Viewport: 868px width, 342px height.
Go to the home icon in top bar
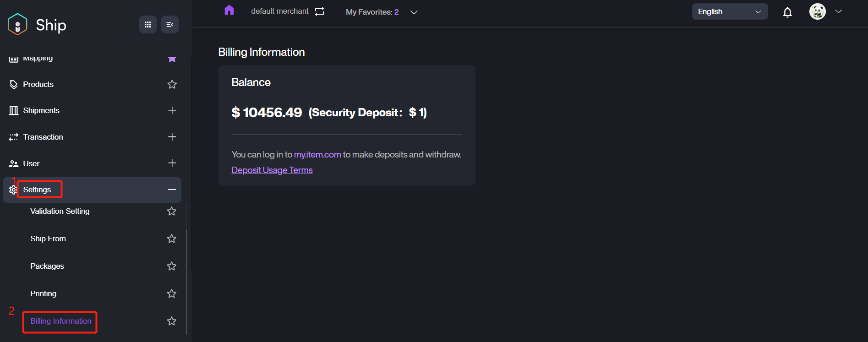coord(229,10)
